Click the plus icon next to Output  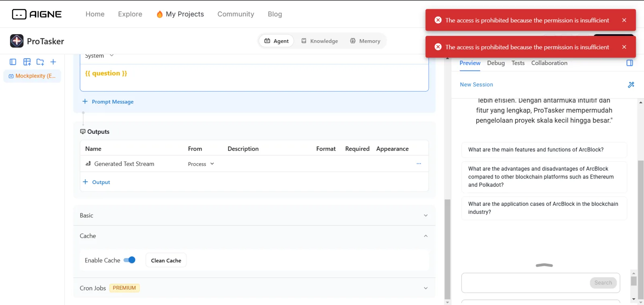[85, 182]
